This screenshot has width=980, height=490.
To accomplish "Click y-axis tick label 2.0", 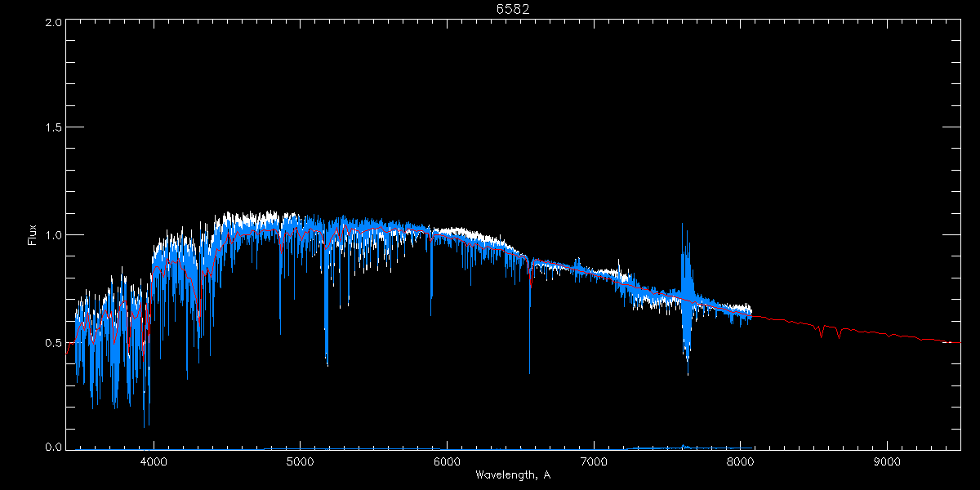I will (x=53, y=23).
